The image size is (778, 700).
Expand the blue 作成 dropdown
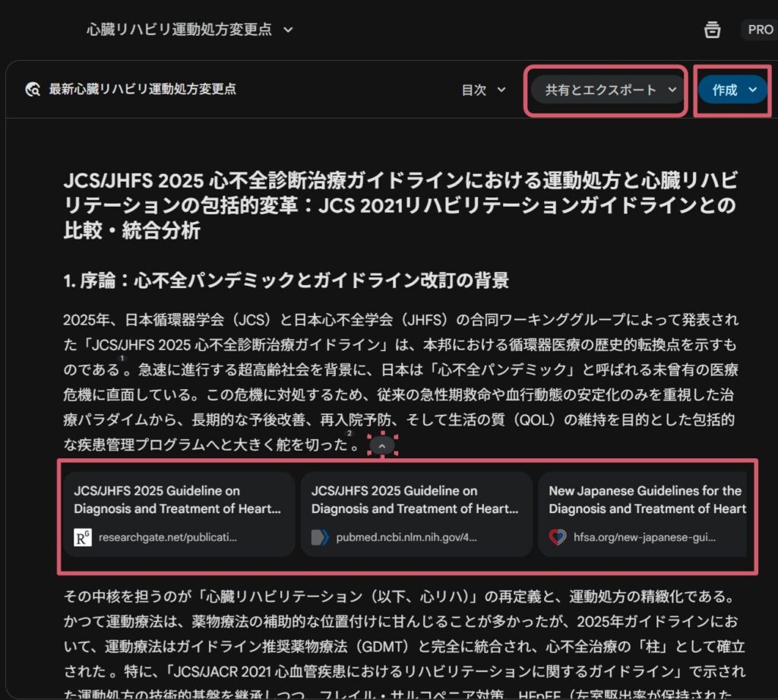(734, 90)
